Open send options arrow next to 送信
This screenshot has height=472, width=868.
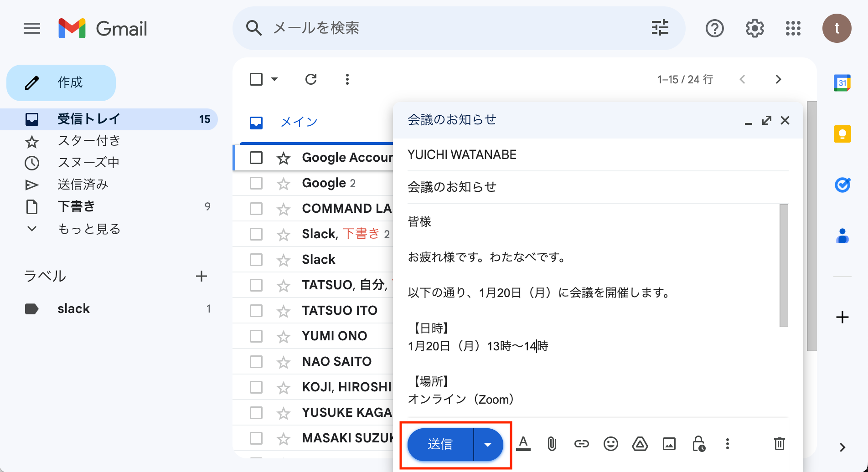click(x=488, y=444)
